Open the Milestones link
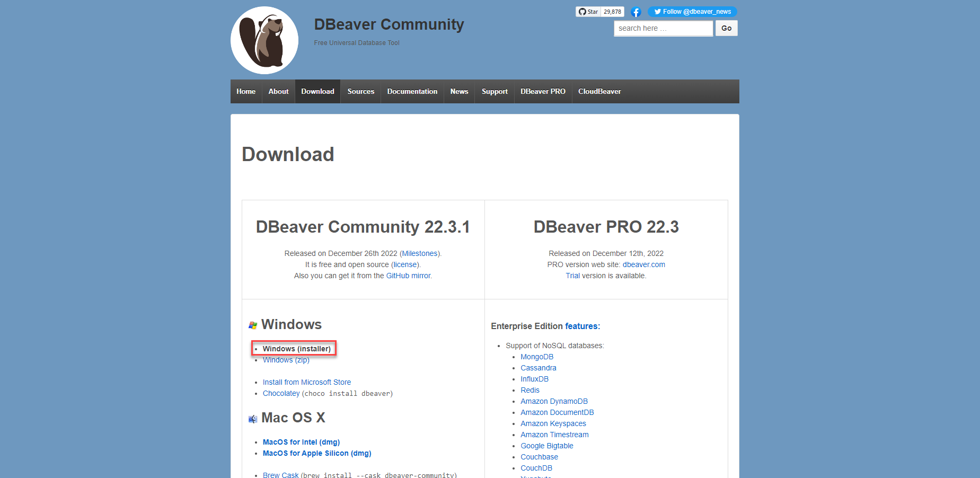 coord(420,253)
